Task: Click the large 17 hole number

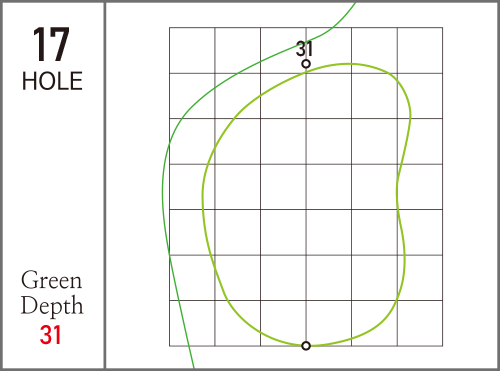Action: (51, 45)
